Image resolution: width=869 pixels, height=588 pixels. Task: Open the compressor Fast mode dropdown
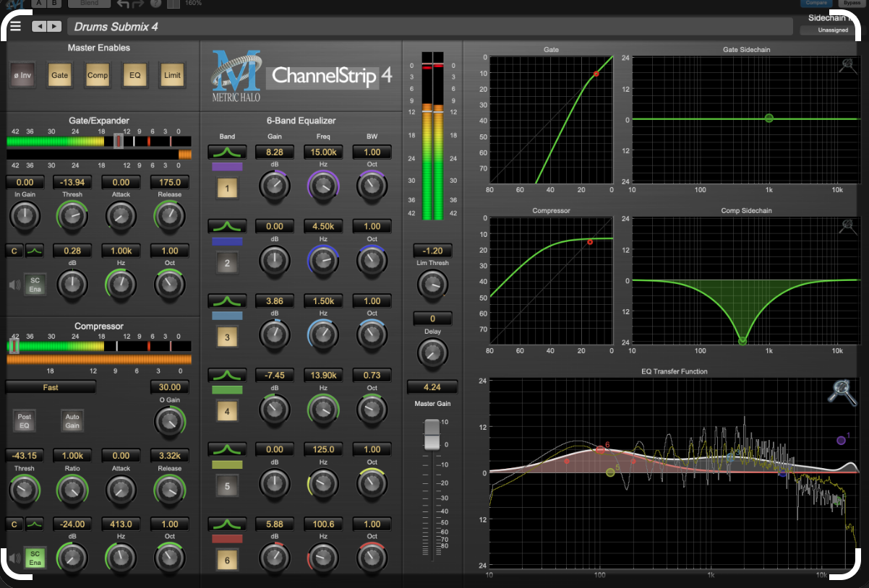click(x=51, y=387)
